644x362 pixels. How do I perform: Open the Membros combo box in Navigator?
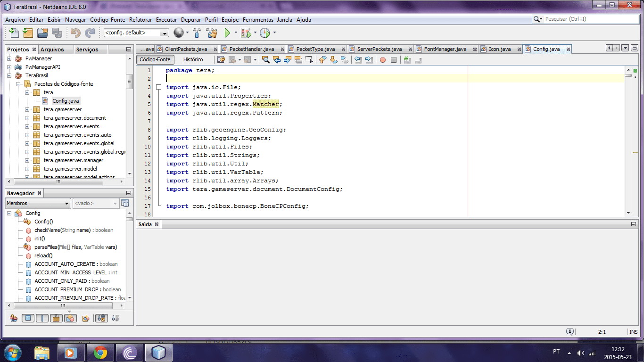(38, 203)
